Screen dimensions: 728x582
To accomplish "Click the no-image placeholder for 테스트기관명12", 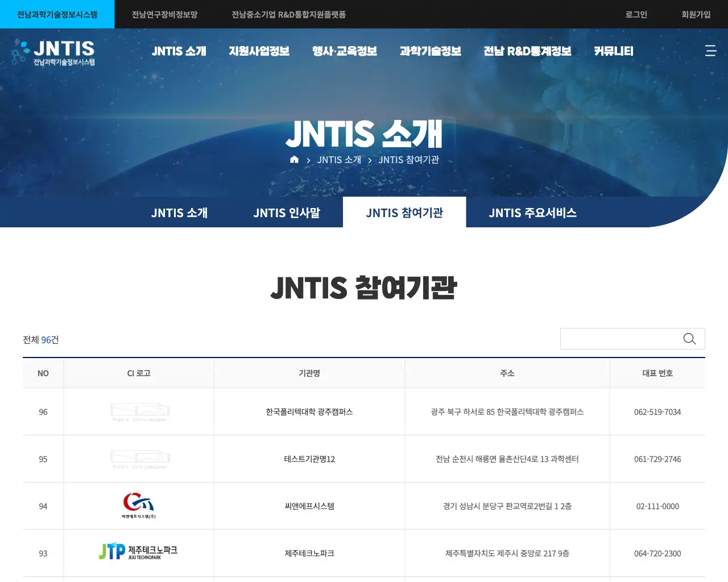I will pyautogui.click(x=138, y=459).
